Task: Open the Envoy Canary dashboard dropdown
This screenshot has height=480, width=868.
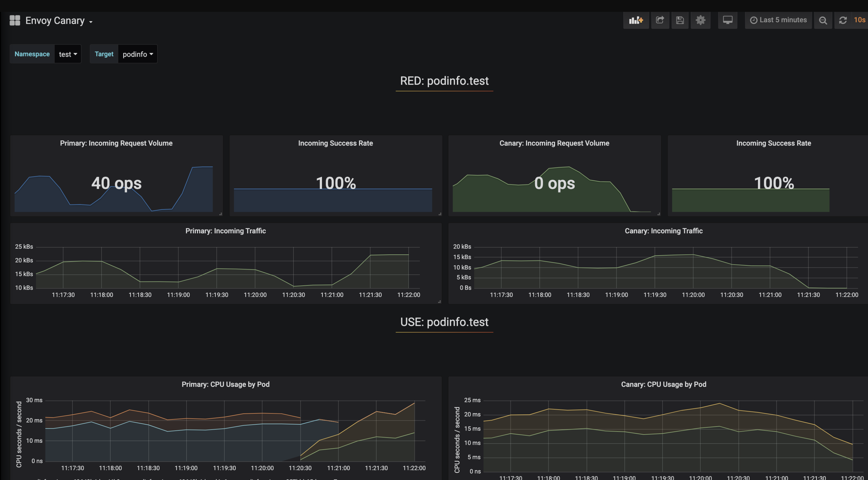Action: [x=59, y=21]
